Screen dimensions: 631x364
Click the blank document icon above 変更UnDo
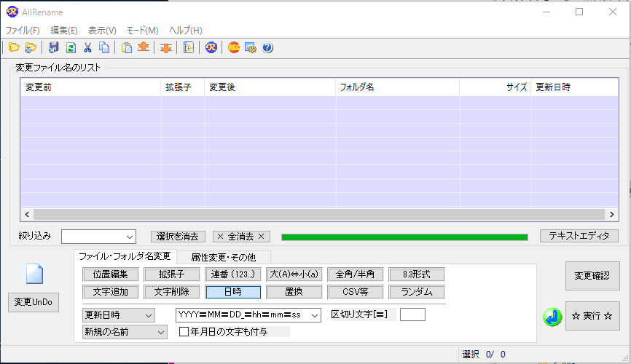click(34, 274)
